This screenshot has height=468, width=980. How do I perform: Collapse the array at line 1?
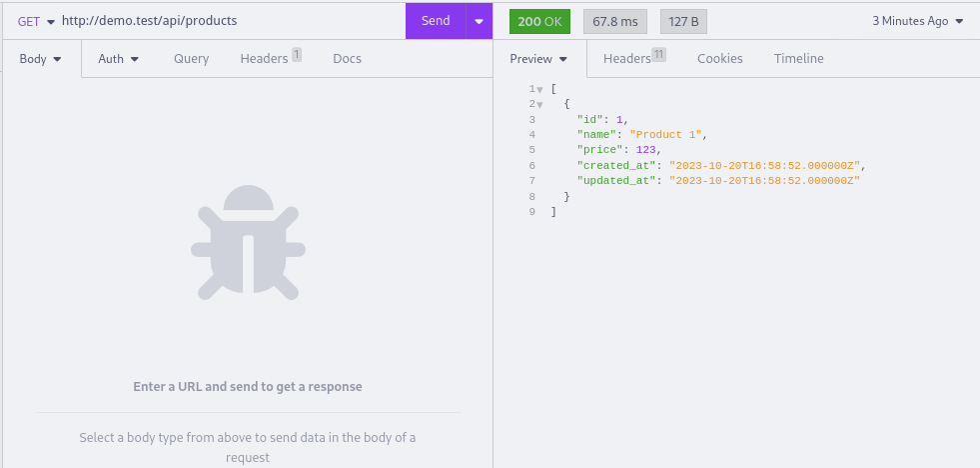(540, 89)
